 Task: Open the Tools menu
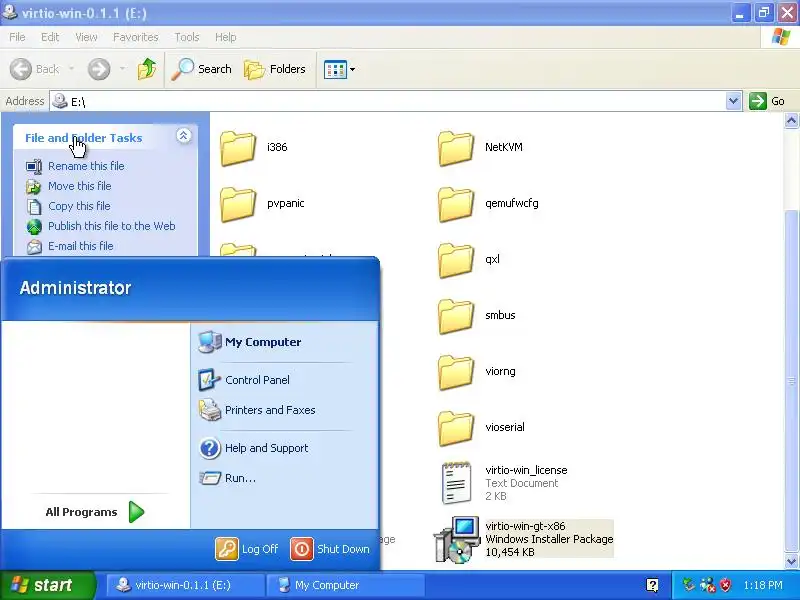(x=187, y=37)
